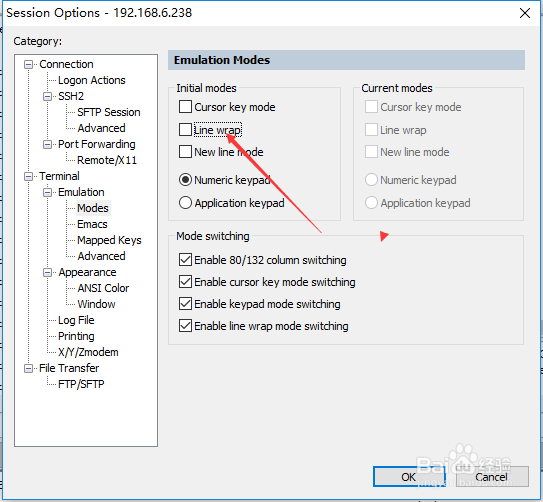543x502 pixels.
Task: Collapse the Port Forwarding tree node
Action: pyautogui.click(x=47, y=144)
